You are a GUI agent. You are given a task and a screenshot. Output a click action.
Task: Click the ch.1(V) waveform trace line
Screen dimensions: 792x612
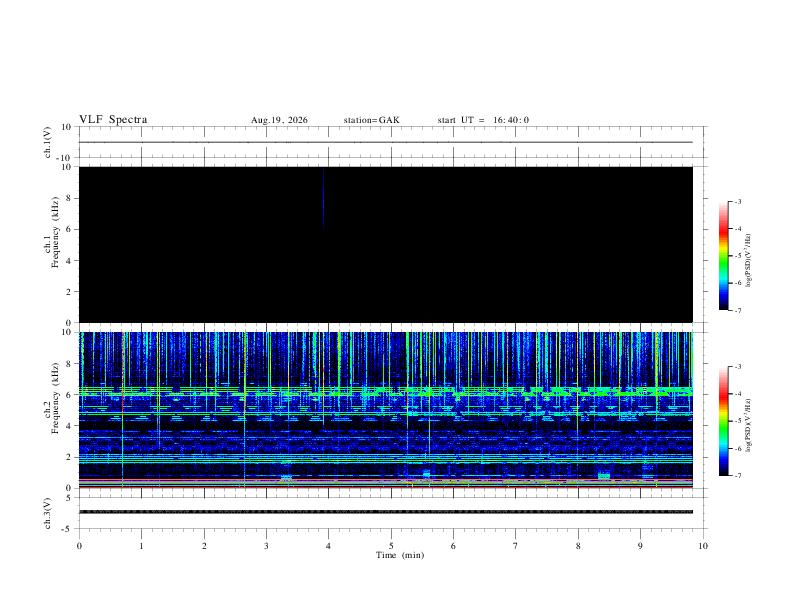pos(386,142)
